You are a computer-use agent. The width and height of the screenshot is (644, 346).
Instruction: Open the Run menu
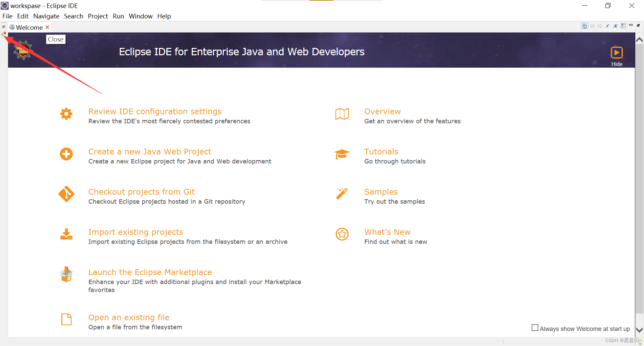(118, 16)
